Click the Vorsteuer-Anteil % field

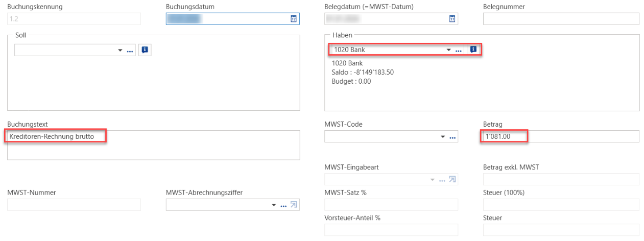click(x=391, y=230)
